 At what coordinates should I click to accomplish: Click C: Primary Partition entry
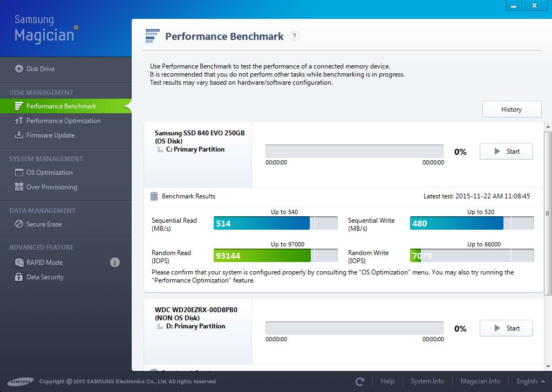(x=195, y=149)
